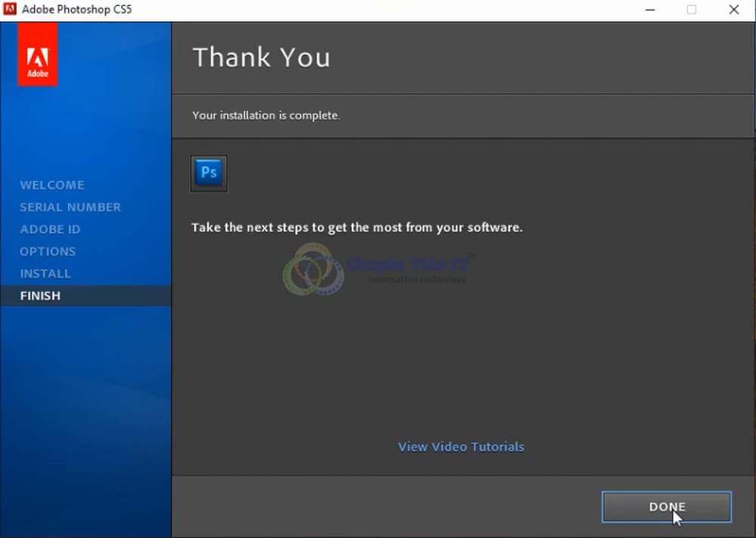Click the Thank You header text
The image size is (756, 538).
[262, 57]
